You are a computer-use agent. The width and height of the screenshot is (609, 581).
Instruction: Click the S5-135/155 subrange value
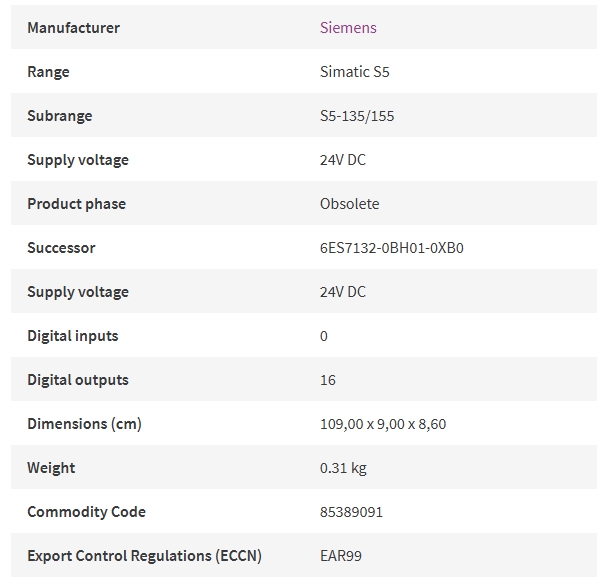pyautogui.click(x=357, y=116)
